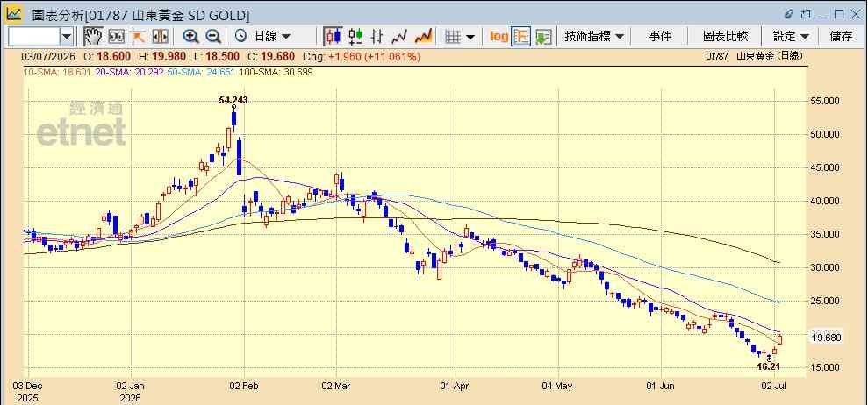Open the 技術指標 menu

click(594, 37)
